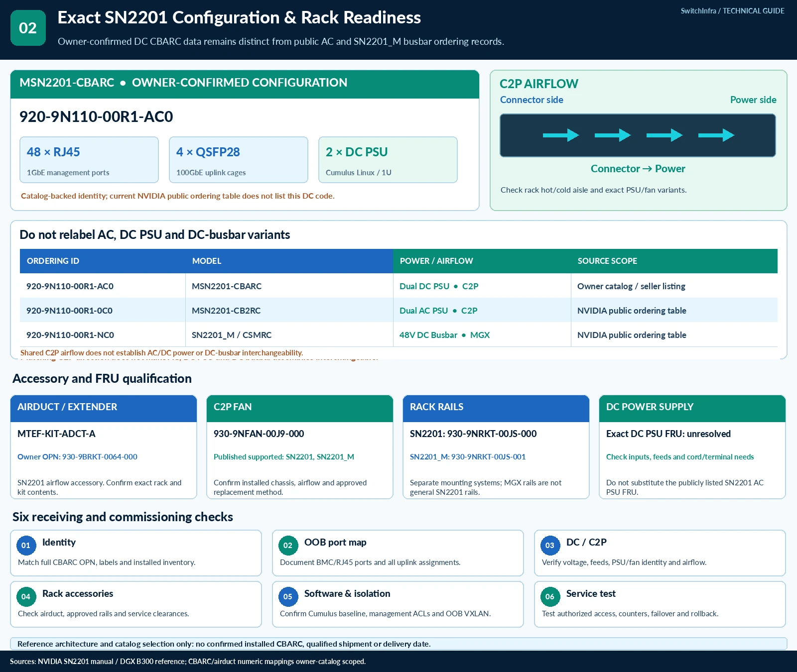Click Do not relabel AC, DC PSU heading
This screenshot has height=672, width=797.
pos(155,234)
